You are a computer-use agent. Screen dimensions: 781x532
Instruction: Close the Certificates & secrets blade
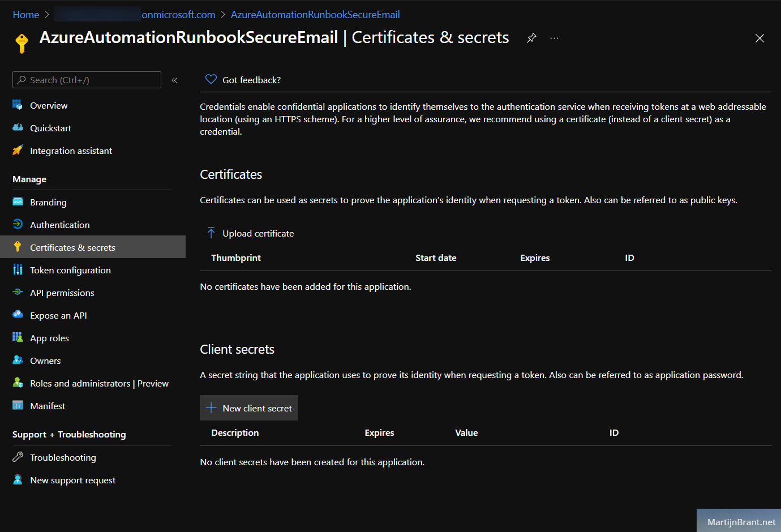tap(759, 38)
